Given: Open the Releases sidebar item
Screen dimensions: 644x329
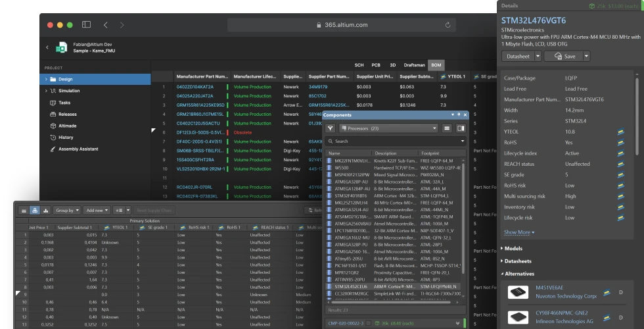Looking at the screenshot, I should point(67,114).
